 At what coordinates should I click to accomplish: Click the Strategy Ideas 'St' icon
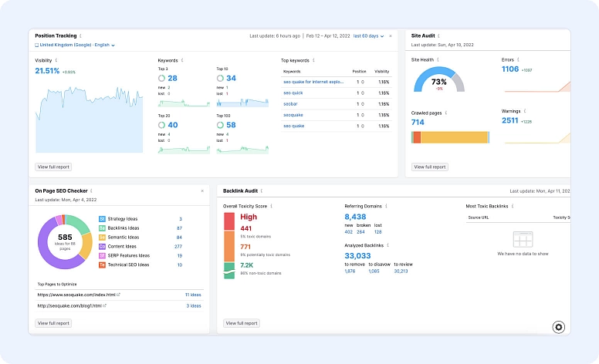(x=102, y=219)
